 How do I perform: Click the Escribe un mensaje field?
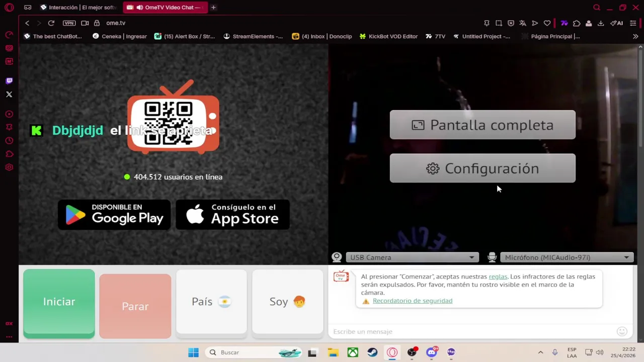473,331
